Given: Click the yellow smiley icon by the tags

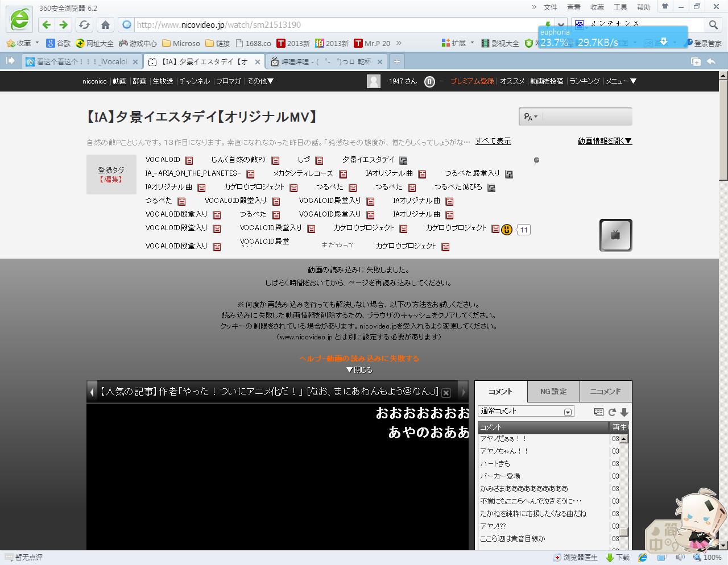Looking at the screenshot, I should [x=507, y=230].
